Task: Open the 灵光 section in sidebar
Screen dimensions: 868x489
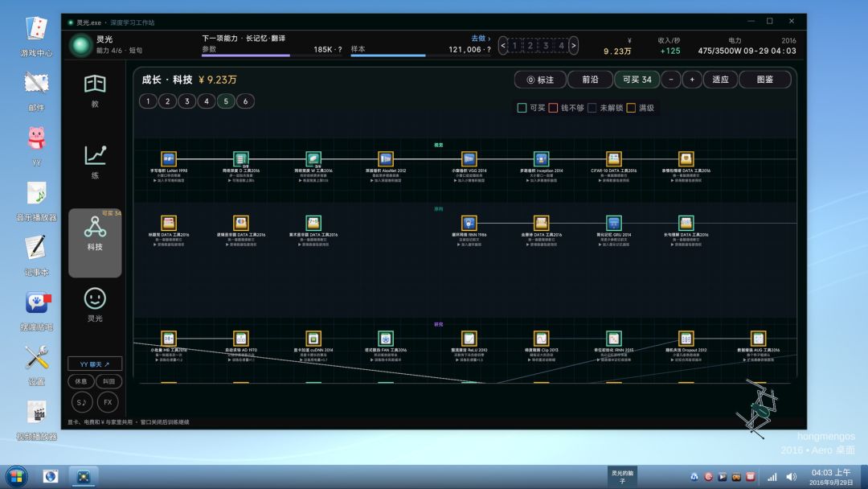Action: 95,305
